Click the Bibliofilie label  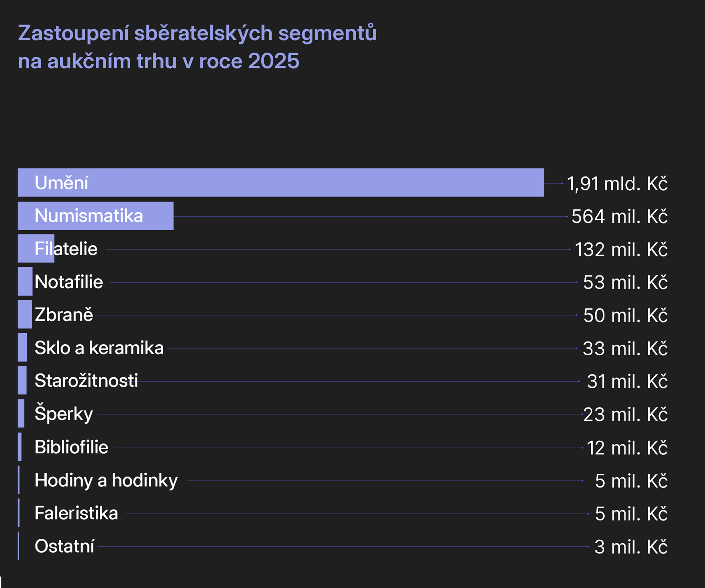point(72,447)
